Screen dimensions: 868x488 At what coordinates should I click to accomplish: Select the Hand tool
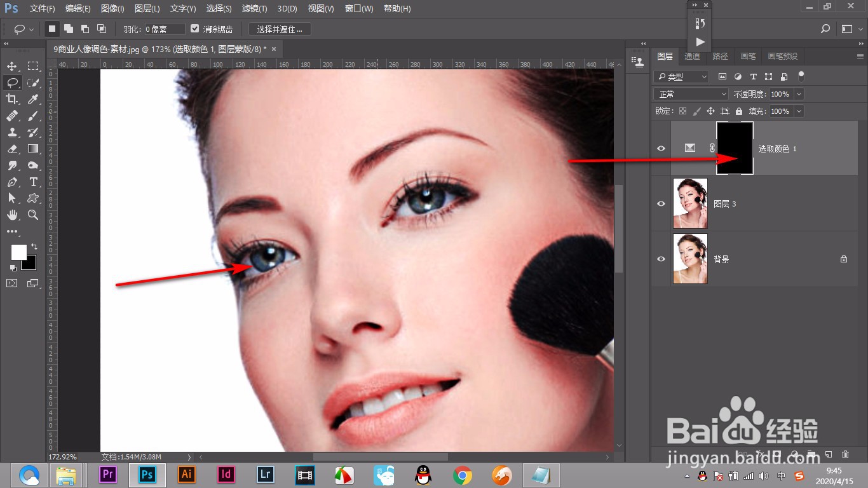coord(12,215)
